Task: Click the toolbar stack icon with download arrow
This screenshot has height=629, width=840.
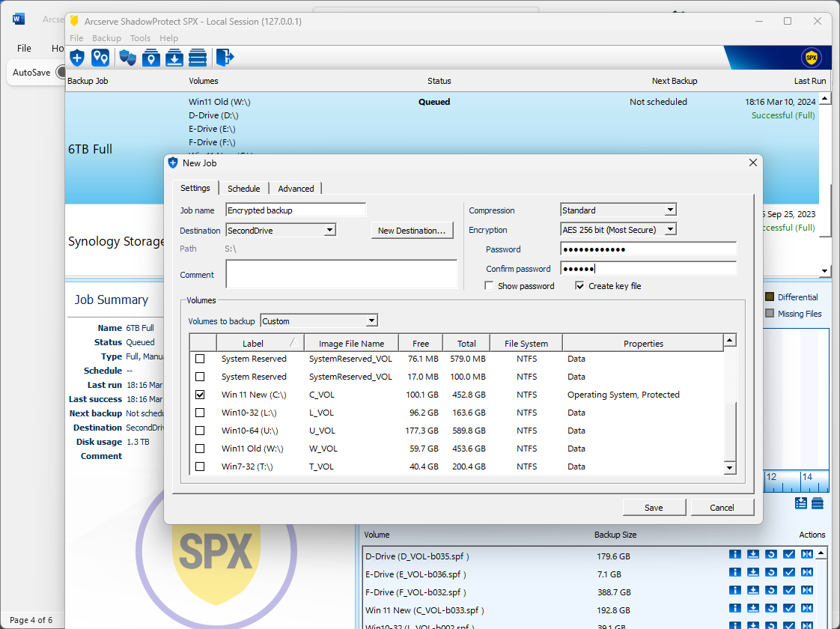Action: [174, 58]
